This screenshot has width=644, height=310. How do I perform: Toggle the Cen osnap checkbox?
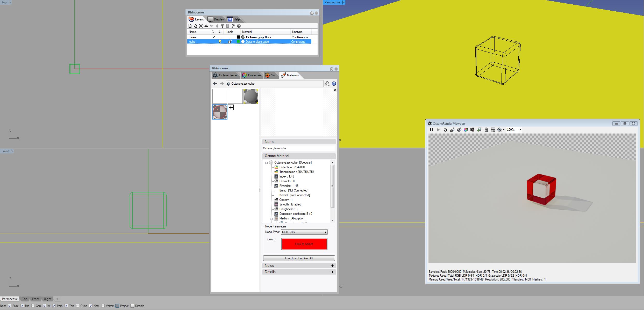pos(33,306)
